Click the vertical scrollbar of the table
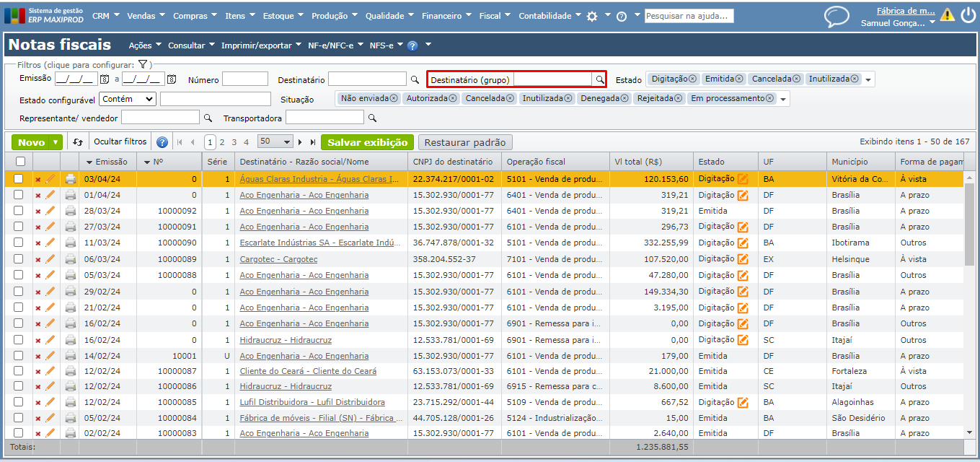Image resolution: width=980 pixels, height=462 pixels. point(969,224)
